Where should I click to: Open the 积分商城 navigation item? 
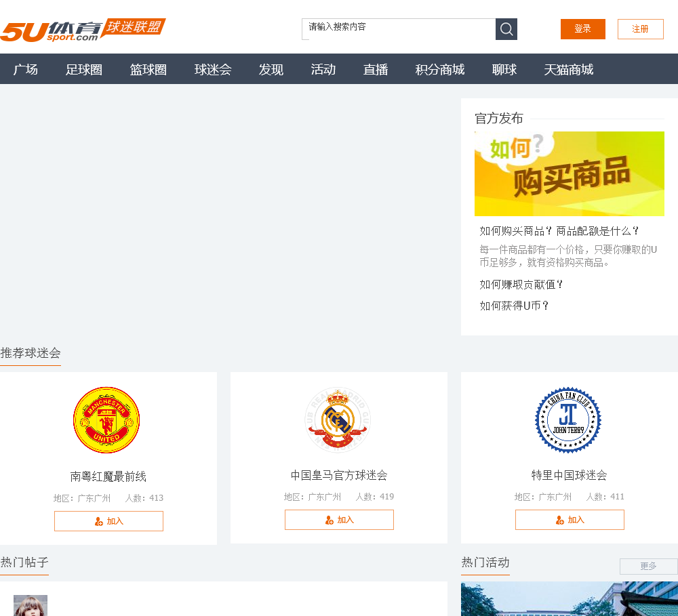440,69
